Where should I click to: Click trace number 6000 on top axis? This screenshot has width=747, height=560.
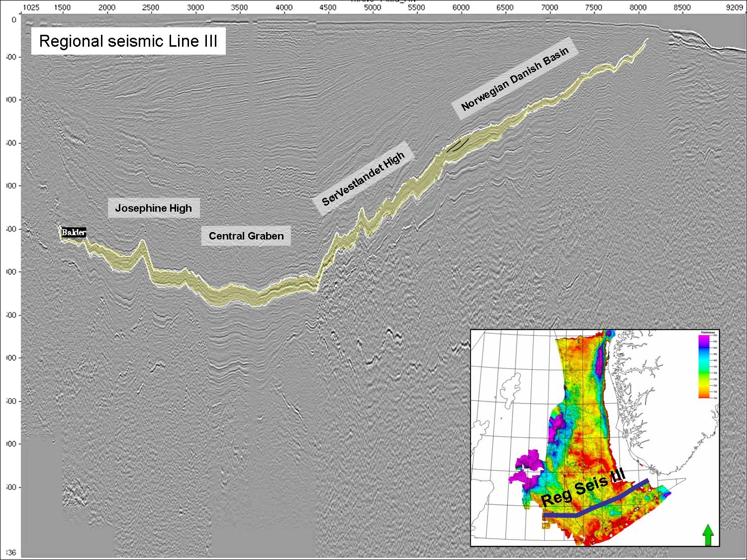point(461,8)
